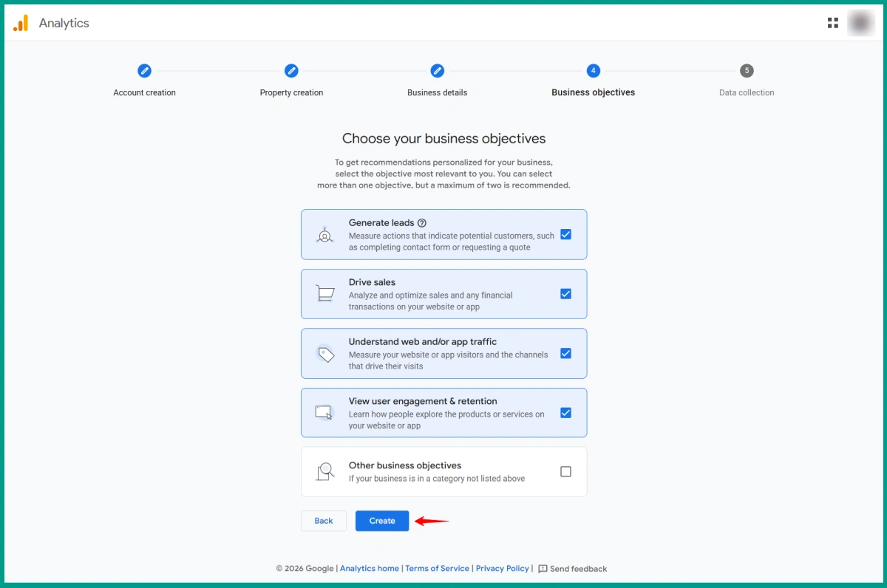Select the step 5 Data collection circle

pos(747,71)
